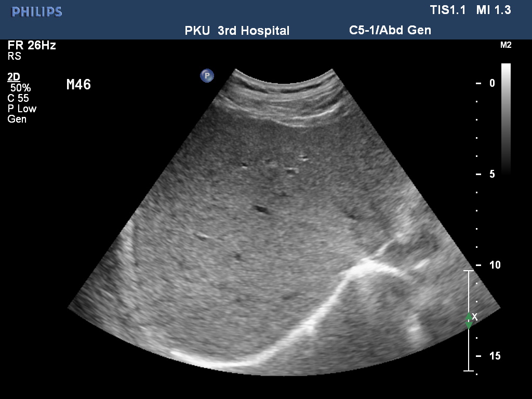The width and height of the screenshot is (532, 399).
Task: Click the 50% gain value
Action: pos(21,88)
